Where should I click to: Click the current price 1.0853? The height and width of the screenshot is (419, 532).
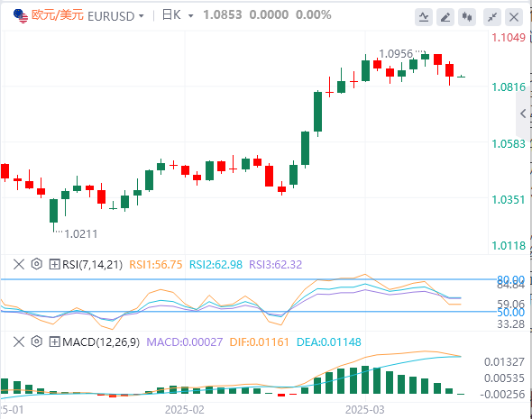coord(223,15)
